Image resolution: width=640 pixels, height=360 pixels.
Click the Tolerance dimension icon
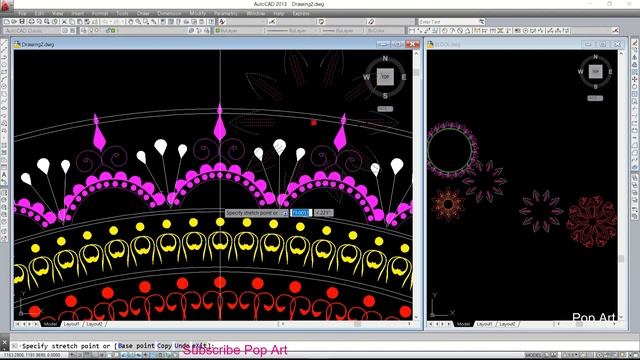[517, 31]
